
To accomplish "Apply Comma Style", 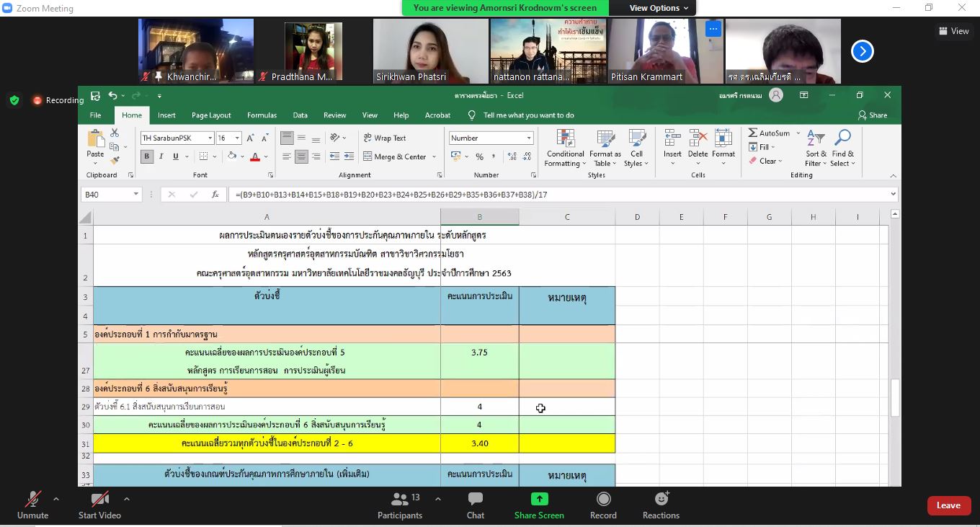I will coord(494,156).
